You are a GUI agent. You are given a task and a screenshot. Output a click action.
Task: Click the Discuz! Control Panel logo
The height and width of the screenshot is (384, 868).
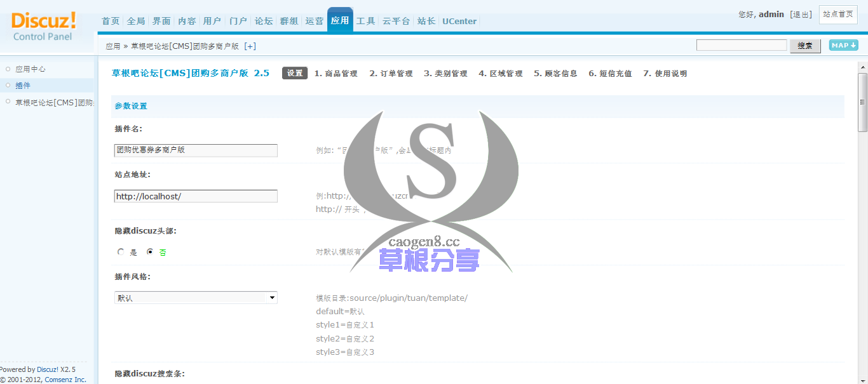pos(43,27)
